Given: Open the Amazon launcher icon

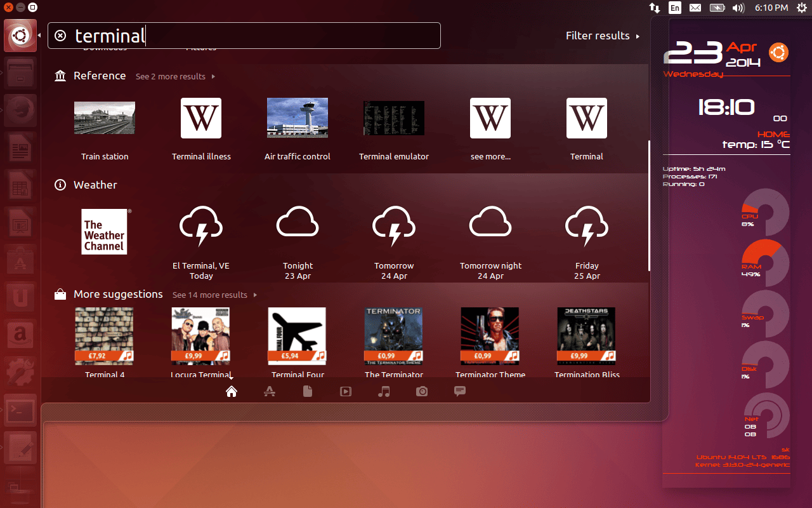Looking at the screenshot, I should click(x=19, y=335).
